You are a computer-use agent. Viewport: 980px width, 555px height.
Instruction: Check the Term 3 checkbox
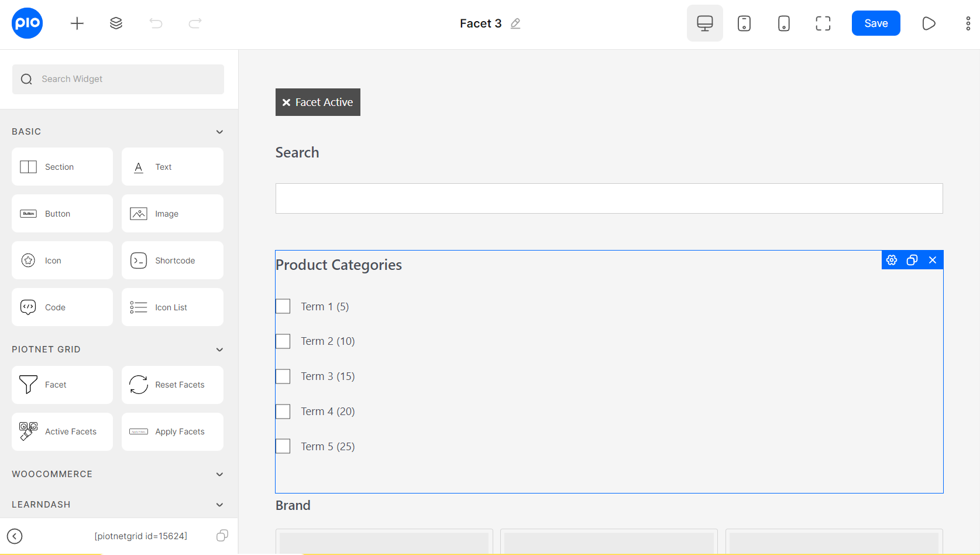[x=283, y=376]
